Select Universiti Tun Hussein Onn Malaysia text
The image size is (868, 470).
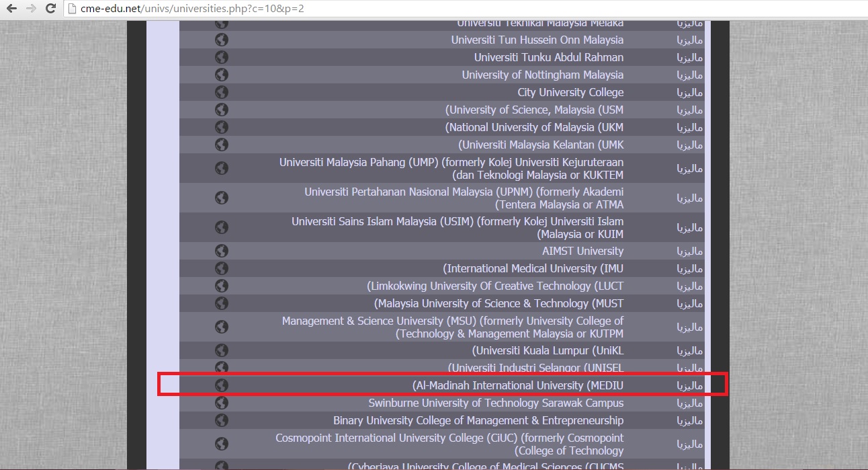pos(537,40)
